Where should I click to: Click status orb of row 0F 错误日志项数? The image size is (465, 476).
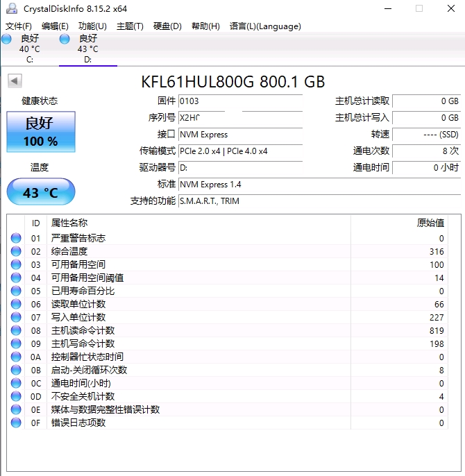pos(16,423)
